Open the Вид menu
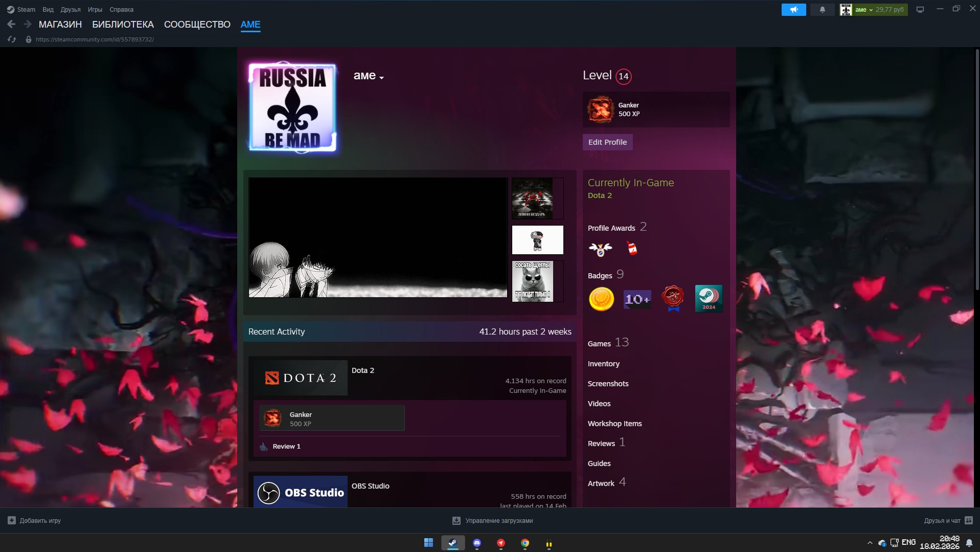Viewport: 980px width, 552px height. [x=48, y=9]
